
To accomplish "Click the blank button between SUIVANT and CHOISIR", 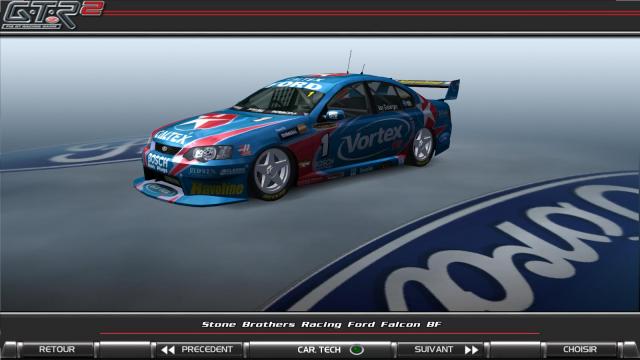I will point(516,350).
